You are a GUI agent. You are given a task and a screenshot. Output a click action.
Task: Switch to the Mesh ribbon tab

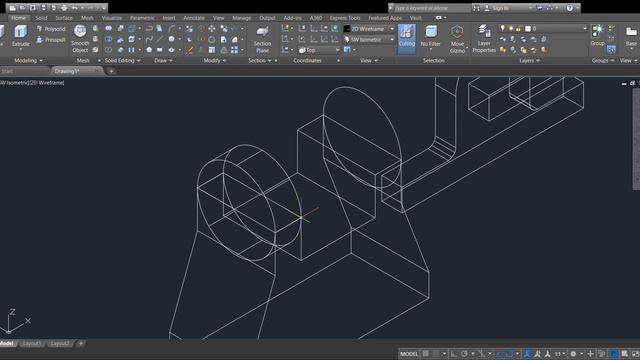point(87,18)
